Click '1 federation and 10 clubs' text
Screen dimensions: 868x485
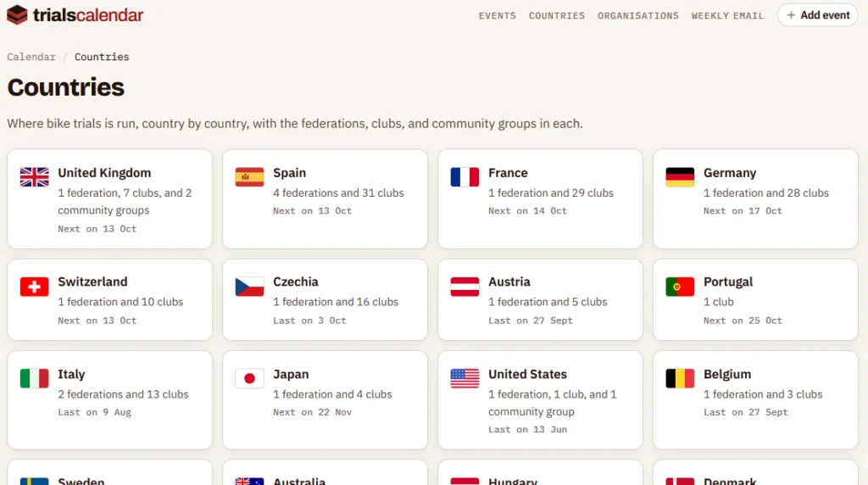click(120, 302)
